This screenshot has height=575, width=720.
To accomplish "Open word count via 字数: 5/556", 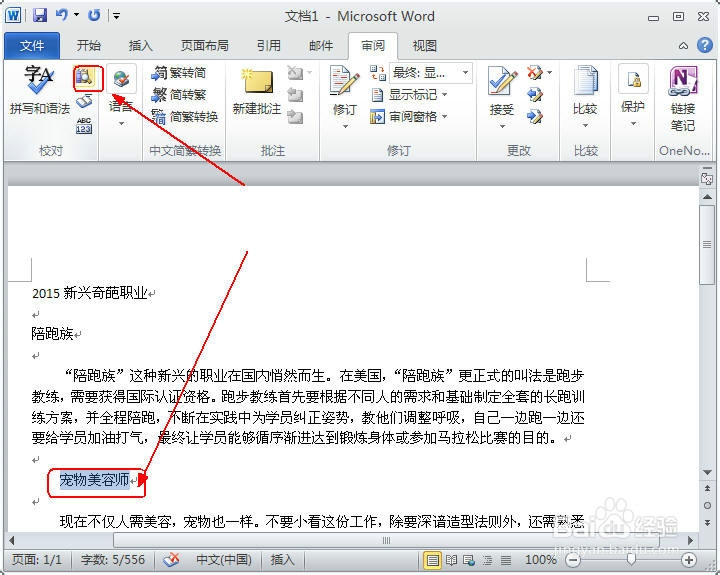I will (x=112, y=560).
